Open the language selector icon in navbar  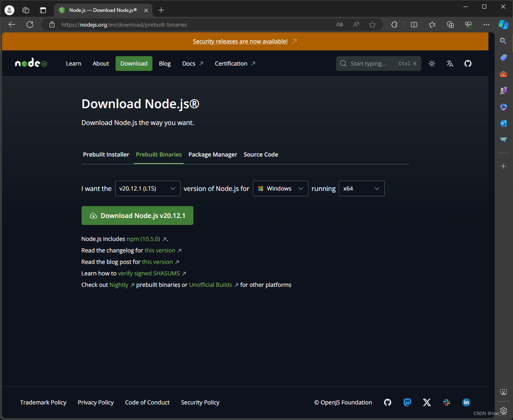(449, 64)
